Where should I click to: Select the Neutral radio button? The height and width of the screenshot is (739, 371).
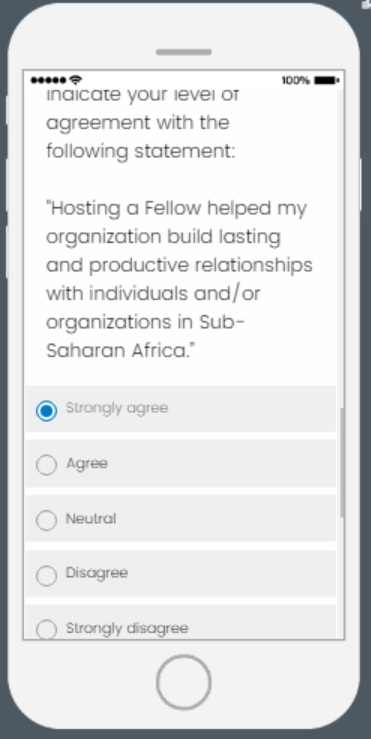coord(46,520)
